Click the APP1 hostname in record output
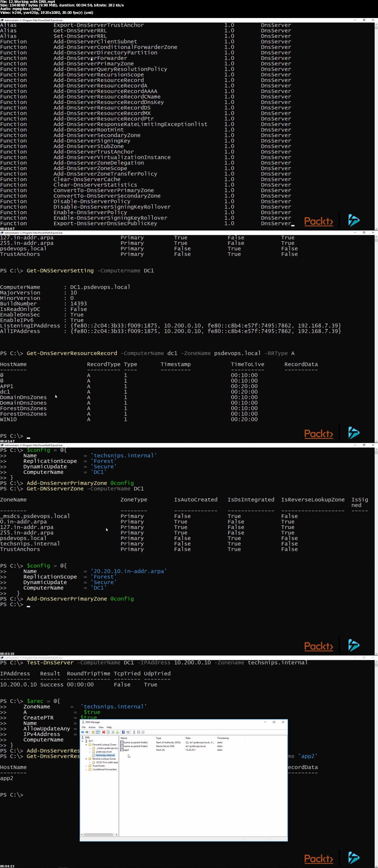The height and width of the screenshot is (868, 378). [7, 387]
